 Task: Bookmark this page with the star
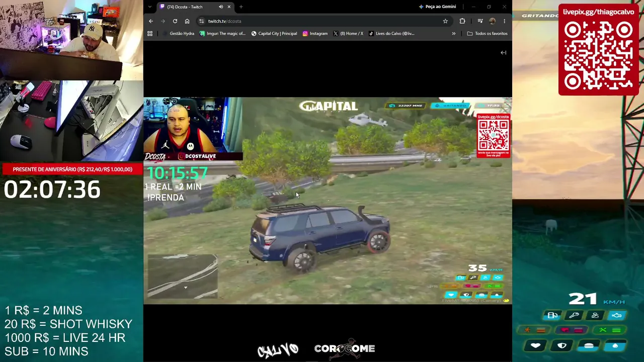point(445,21)
